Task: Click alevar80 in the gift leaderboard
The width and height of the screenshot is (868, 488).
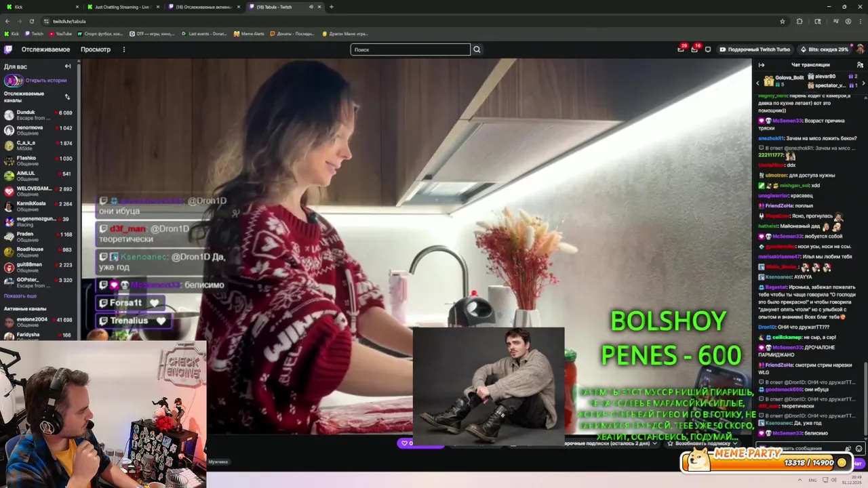Action: (x=825, y=77)
